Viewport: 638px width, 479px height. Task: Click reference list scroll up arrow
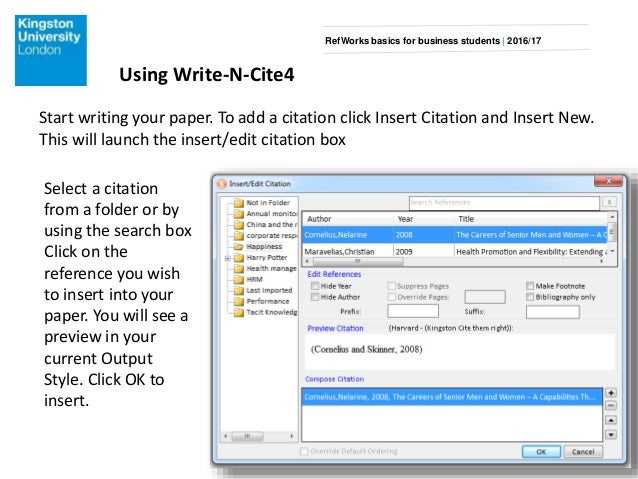pyautogui.click(x=612, y=217)
